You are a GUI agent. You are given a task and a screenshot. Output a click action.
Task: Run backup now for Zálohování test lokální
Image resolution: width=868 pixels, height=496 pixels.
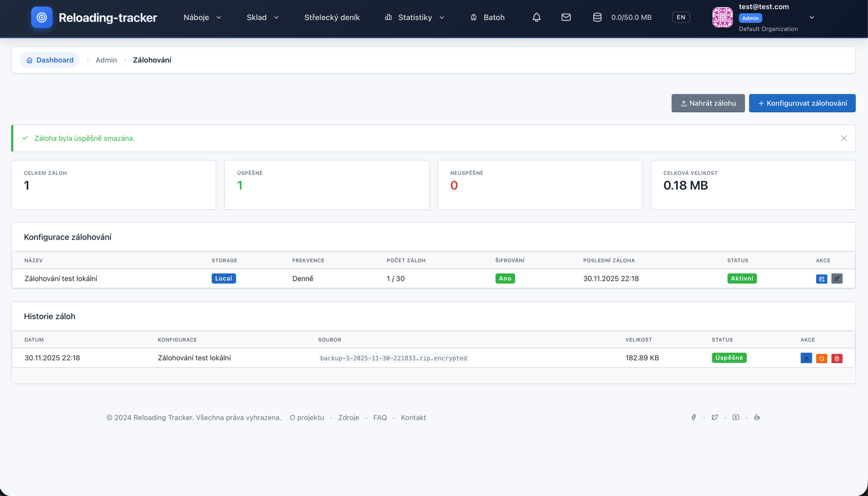[821, 279]
